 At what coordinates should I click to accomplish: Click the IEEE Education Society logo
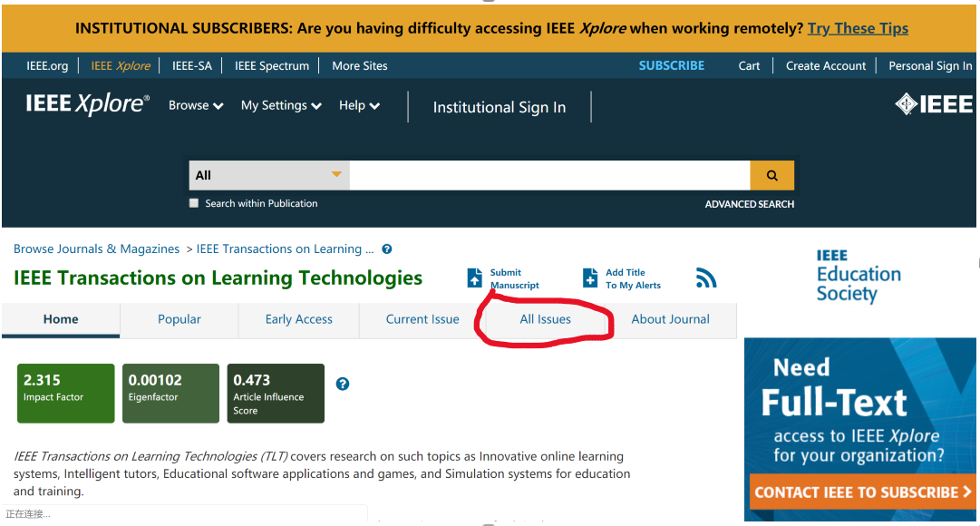[x=859, y=276]
